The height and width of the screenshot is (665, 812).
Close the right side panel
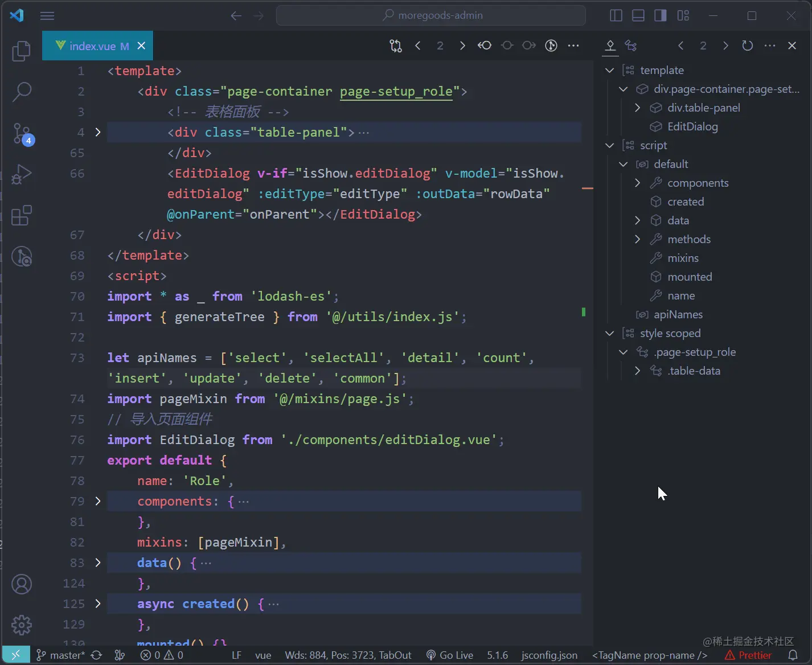(792, 46)
